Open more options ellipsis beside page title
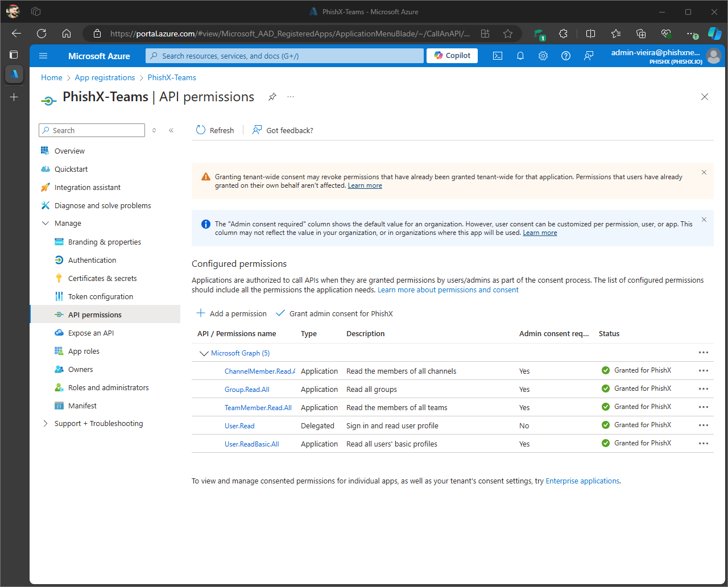Viewport: 728px width, 587px height. point(291,97)
